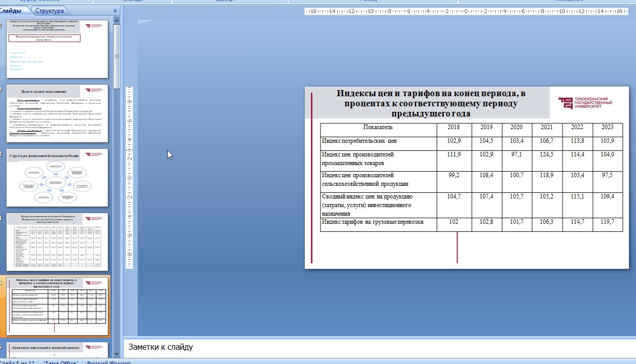Select slide 4 macroeconomic table thumbnail
The height and width of the screenshot is (364, 636).
click(x=57, y=242)
